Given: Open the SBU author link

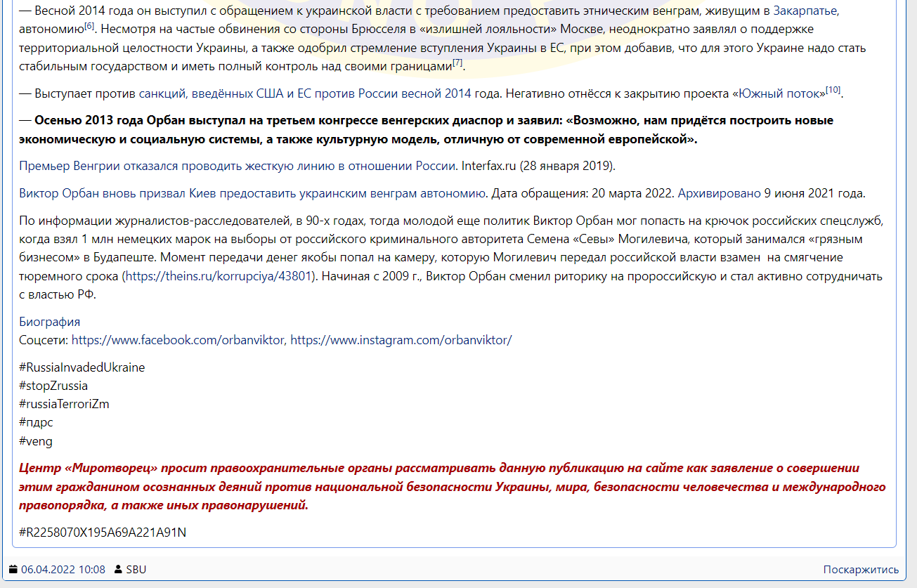Looking at the screenshot, I should [x=136, y=570].
